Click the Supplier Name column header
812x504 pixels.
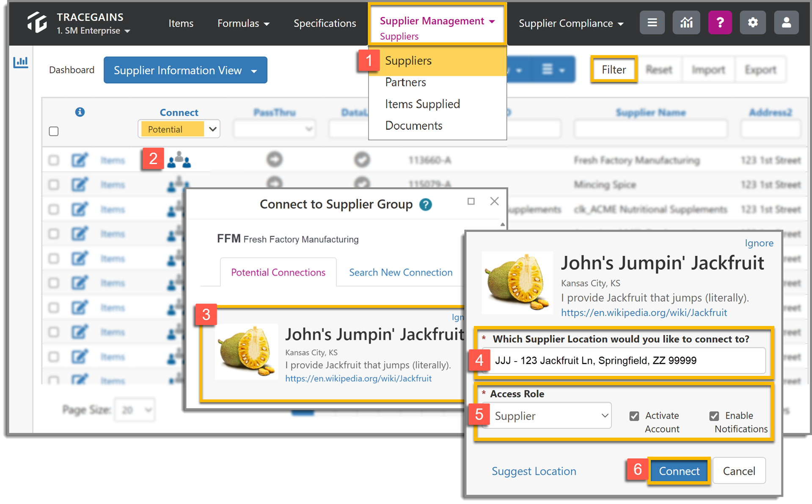point(650,112)
